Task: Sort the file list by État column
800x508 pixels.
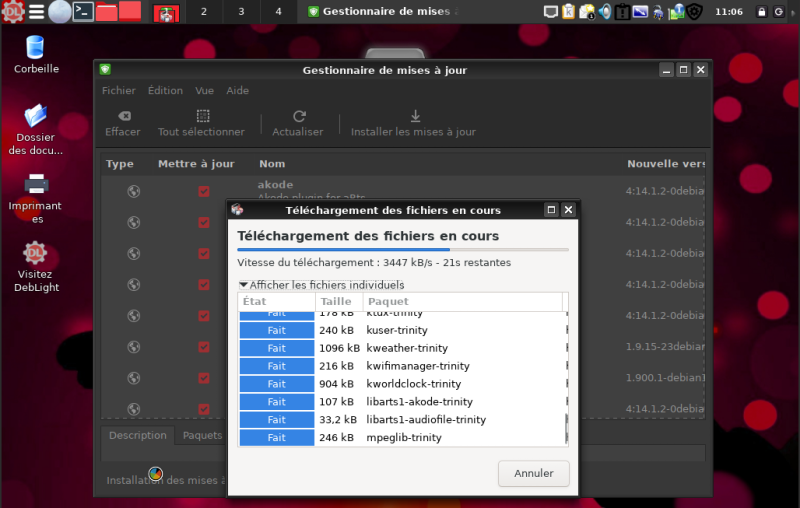Action: (255, 301)
